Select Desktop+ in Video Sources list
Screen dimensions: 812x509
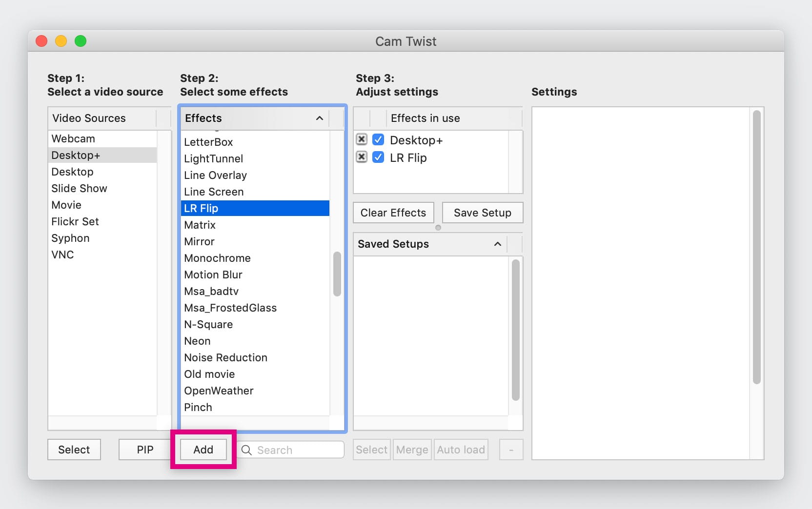pos(102,155)
